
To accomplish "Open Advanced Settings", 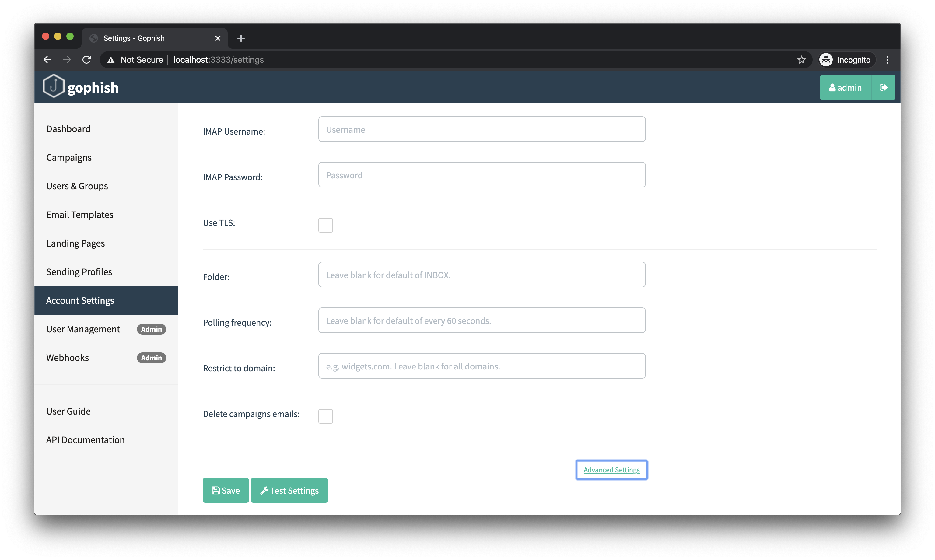I will point(611,469).
